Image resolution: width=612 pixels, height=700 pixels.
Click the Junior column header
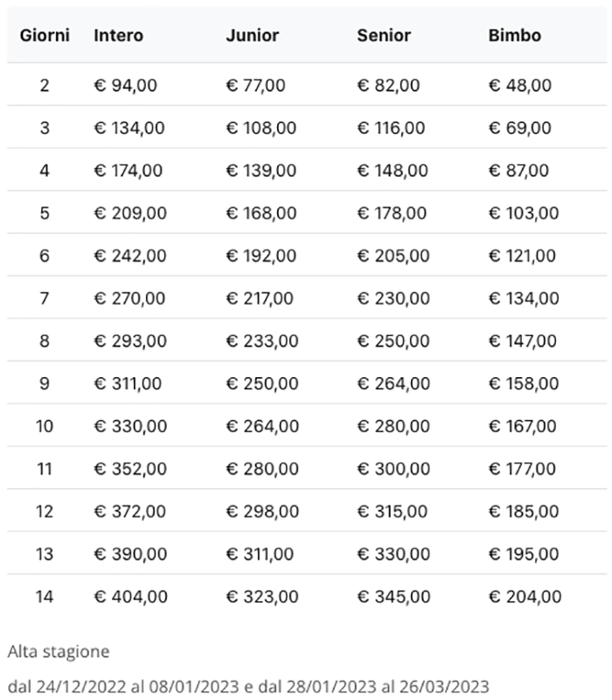(x=252, y=36)
